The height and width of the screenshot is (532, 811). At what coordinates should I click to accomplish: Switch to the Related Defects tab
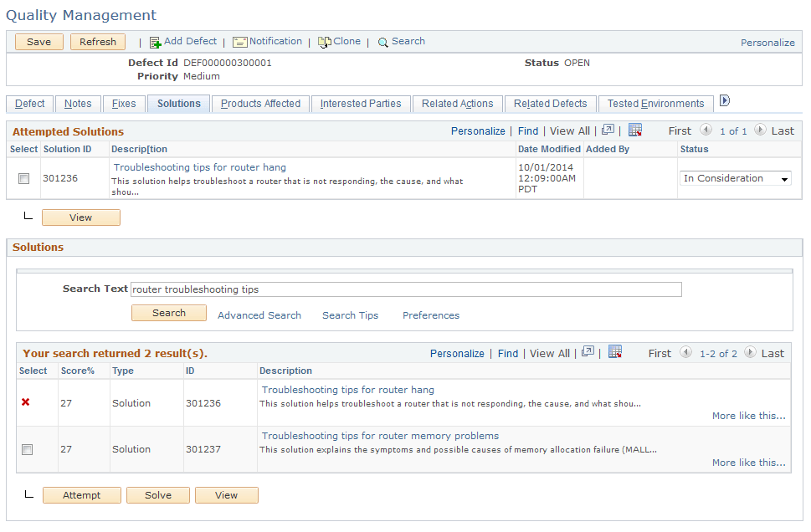pos(550,104)
